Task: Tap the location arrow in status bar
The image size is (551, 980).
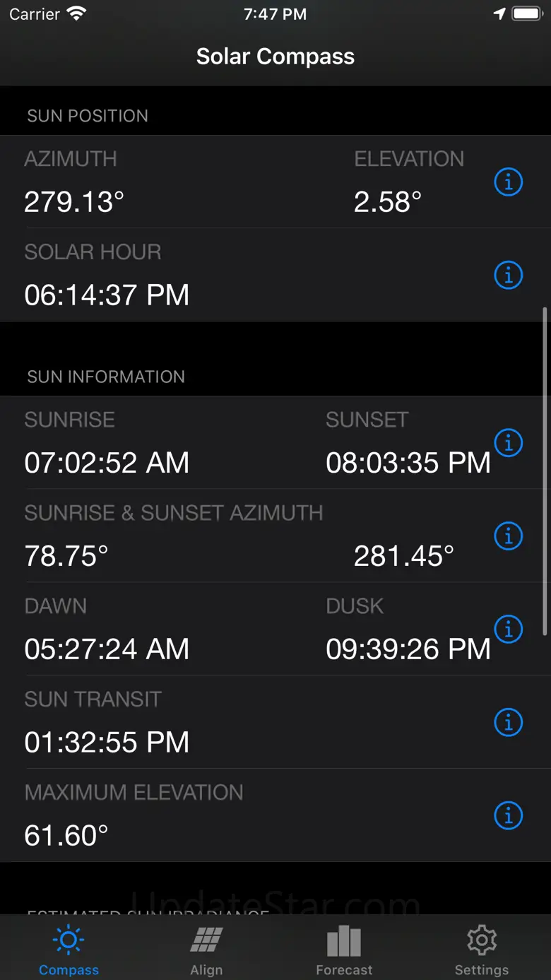Action: pos(499,14)
